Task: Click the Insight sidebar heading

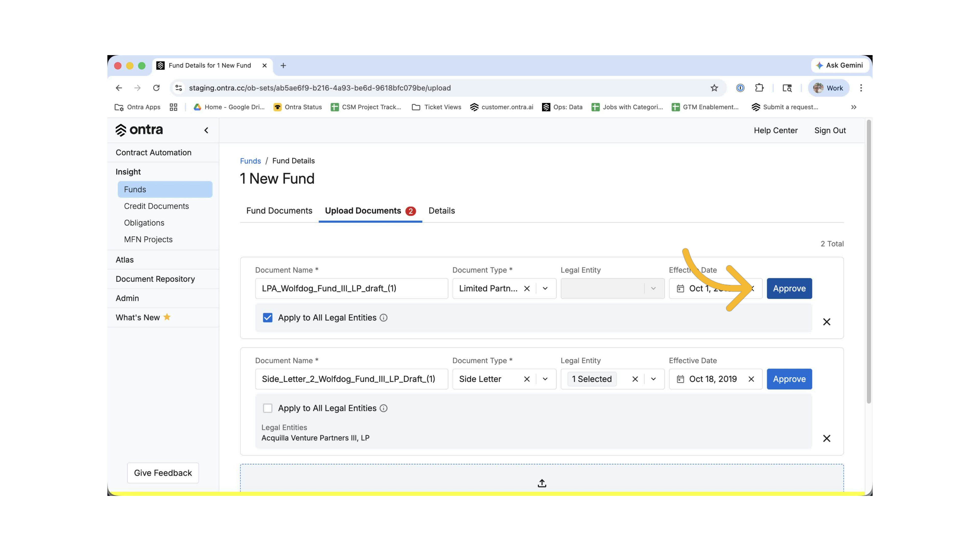Action: pos(128,172)
